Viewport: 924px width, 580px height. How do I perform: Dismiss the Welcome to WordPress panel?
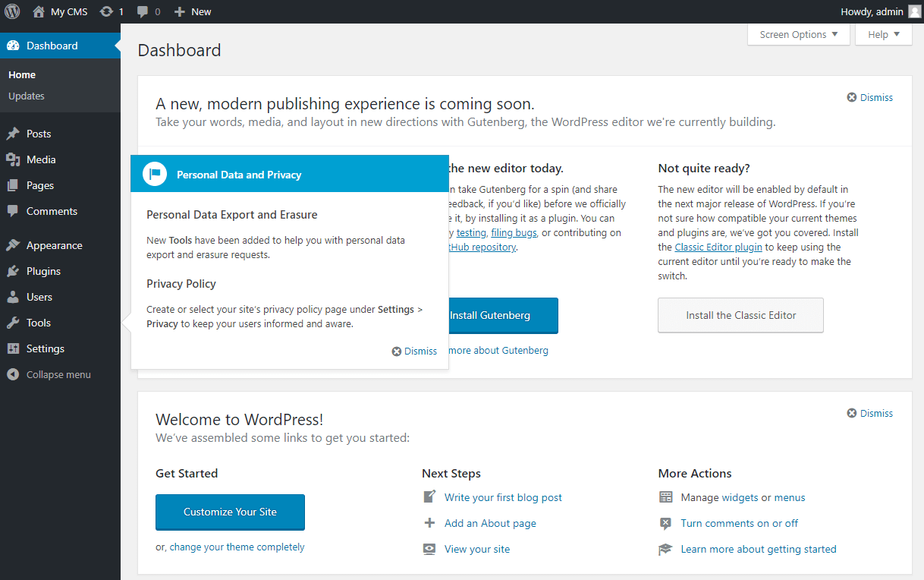870,413
